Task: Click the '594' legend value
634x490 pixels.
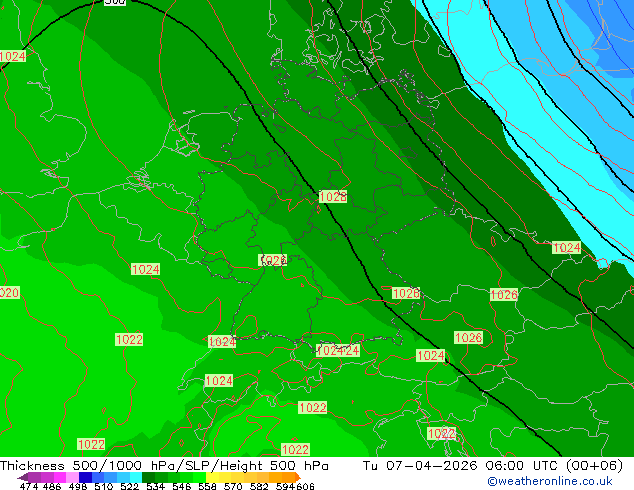Action: pos(285,486)
